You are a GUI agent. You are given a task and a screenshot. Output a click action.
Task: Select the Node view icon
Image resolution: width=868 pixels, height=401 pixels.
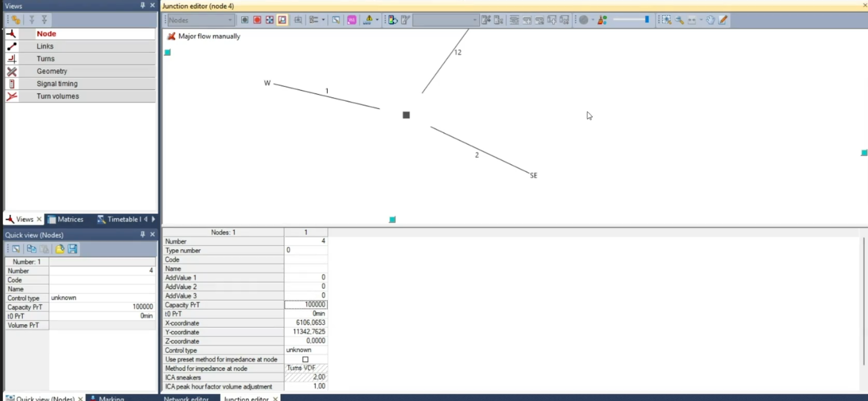[x=11, y=34]
